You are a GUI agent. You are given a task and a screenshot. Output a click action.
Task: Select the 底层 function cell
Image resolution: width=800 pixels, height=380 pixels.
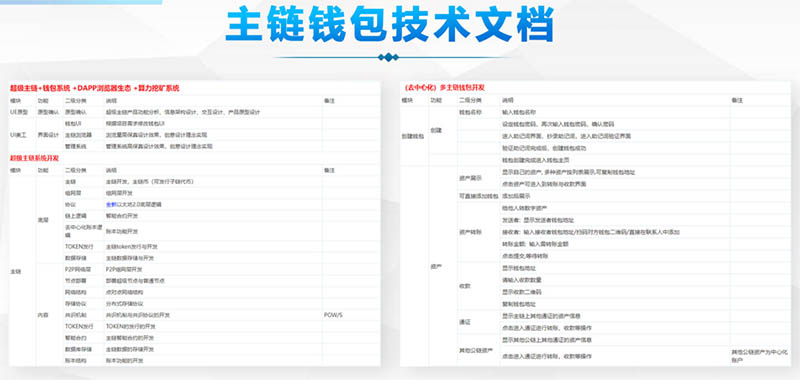tap(43, 220)
